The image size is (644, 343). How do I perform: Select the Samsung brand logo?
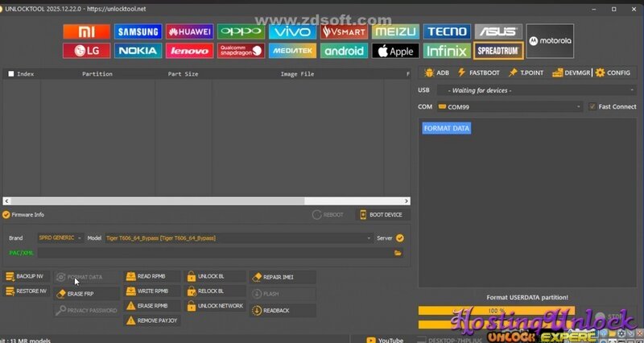tap(138, 32)
